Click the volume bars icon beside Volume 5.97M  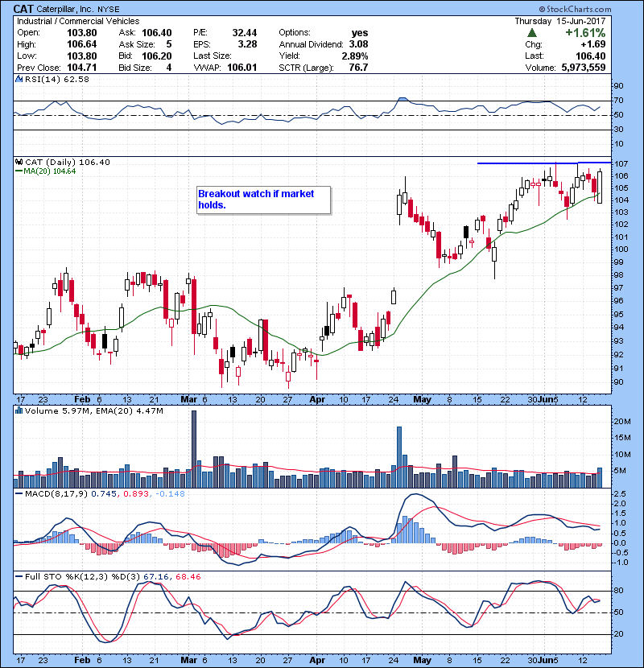[19, 410]
